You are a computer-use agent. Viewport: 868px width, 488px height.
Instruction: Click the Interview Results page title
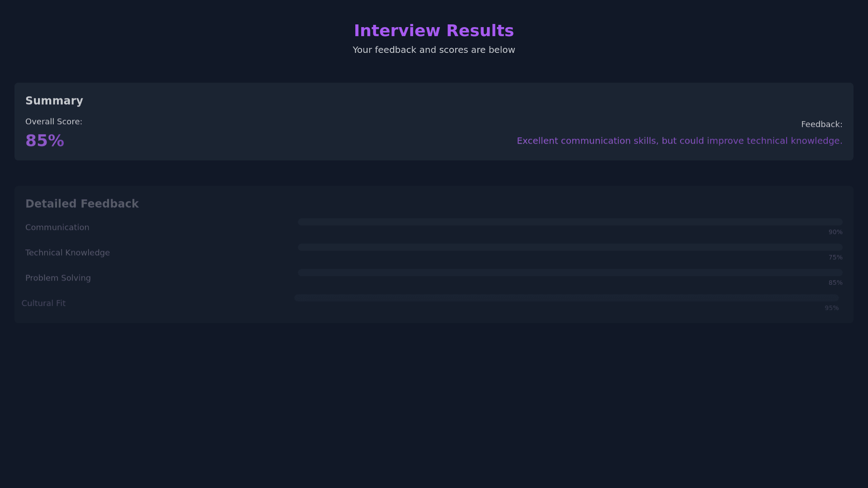pos(434,31)
